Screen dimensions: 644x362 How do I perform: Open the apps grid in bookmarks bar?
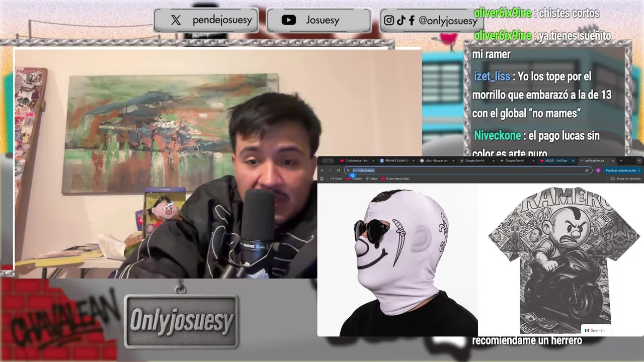tap(321, 178)
